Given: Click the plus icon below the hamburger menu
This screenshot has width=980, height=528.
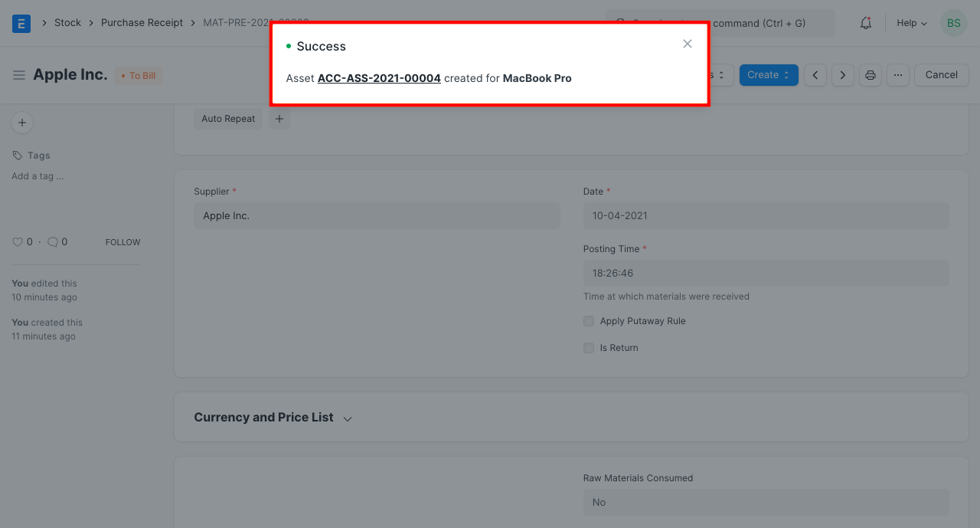Looking at the screenshot, I should click(21, 123).
